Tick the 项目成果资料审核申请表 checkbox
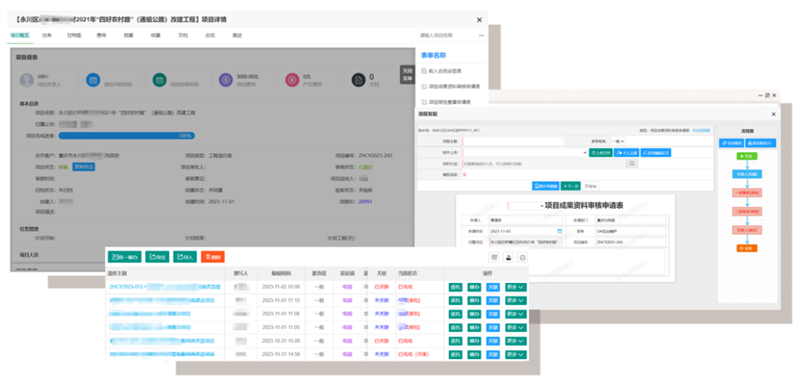800x385 pixels. pyautogui.click(x=424, y=87)
